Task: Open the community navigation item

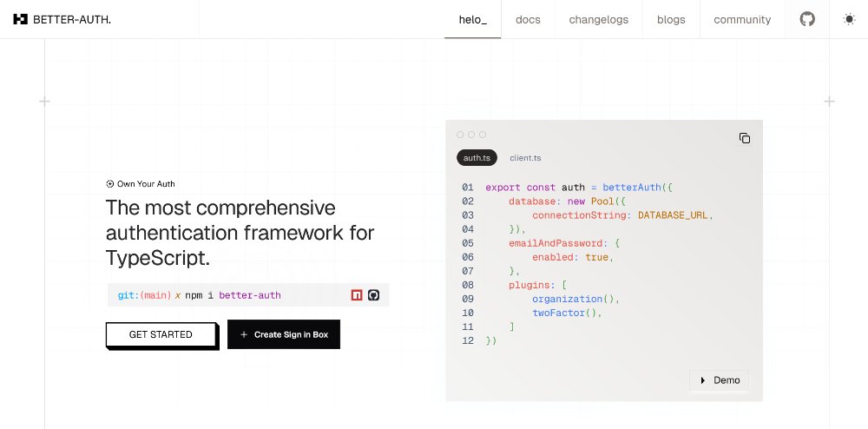Action: point(742,19)
